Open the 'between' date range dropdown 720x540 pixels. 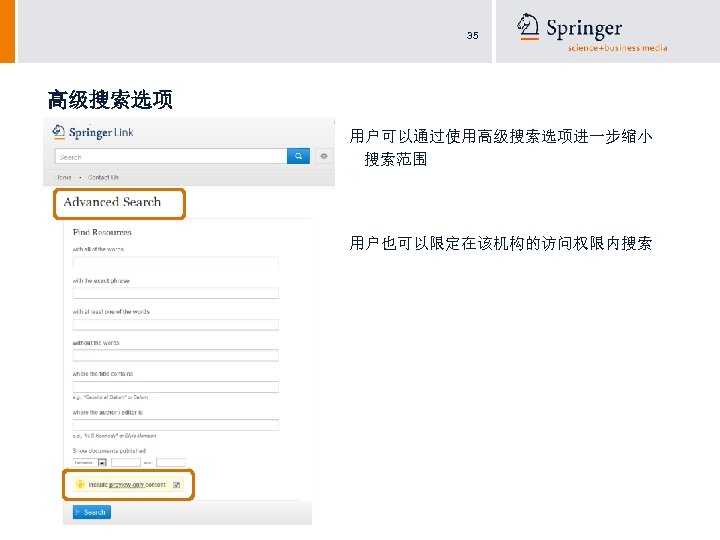tap(90, 462)
